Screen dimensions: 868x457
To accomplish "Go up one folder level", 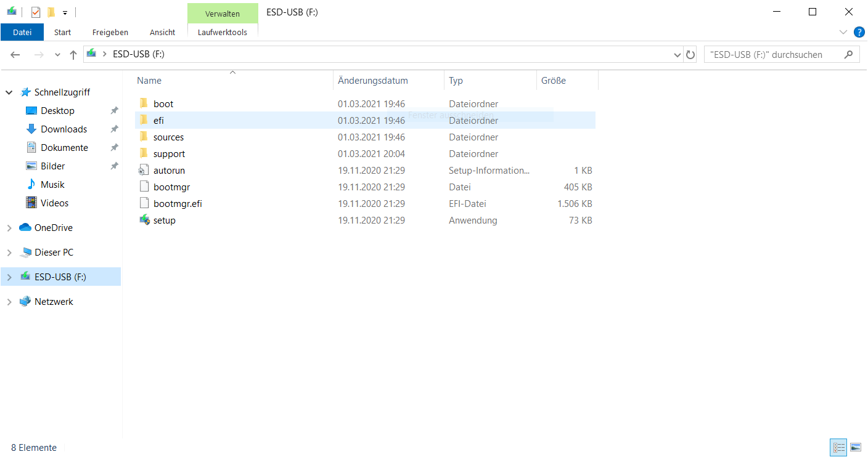I will coord(73,55).
